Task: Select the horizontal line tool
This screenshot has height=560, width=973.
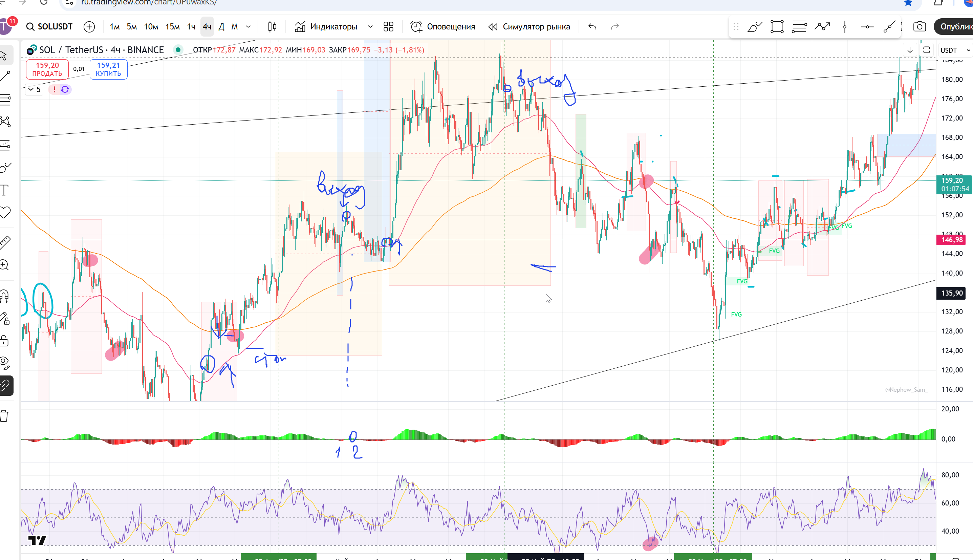Action: pyautogui.click(x=867, y=26)
